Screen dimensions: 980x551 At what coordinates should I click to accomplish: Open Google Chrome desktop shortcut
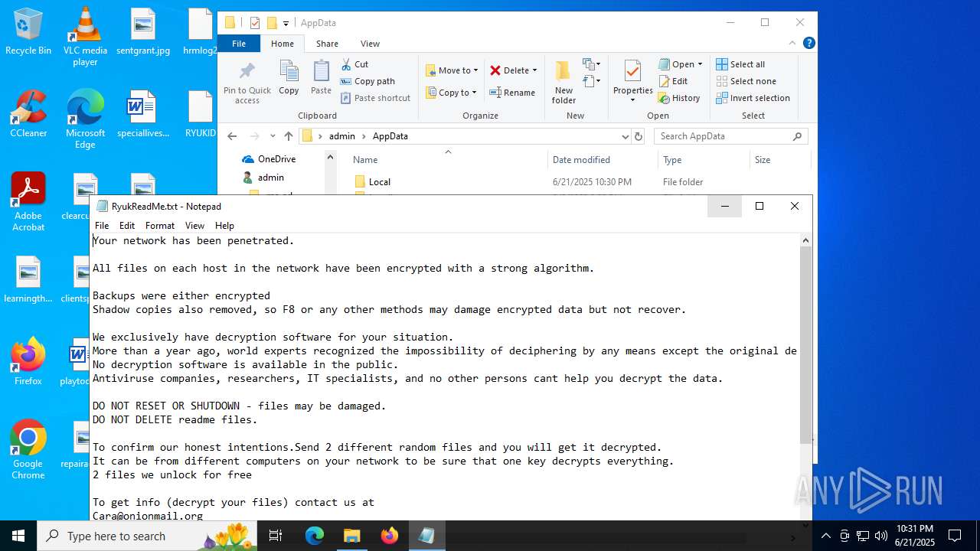[x=28, y=450]
